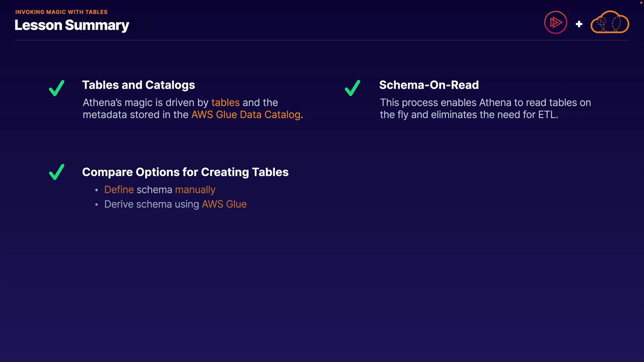Screen dimensions: 644x362
Task: Click the checkmark beside Tables and Catalogs
Action: [x=57, y=88]
